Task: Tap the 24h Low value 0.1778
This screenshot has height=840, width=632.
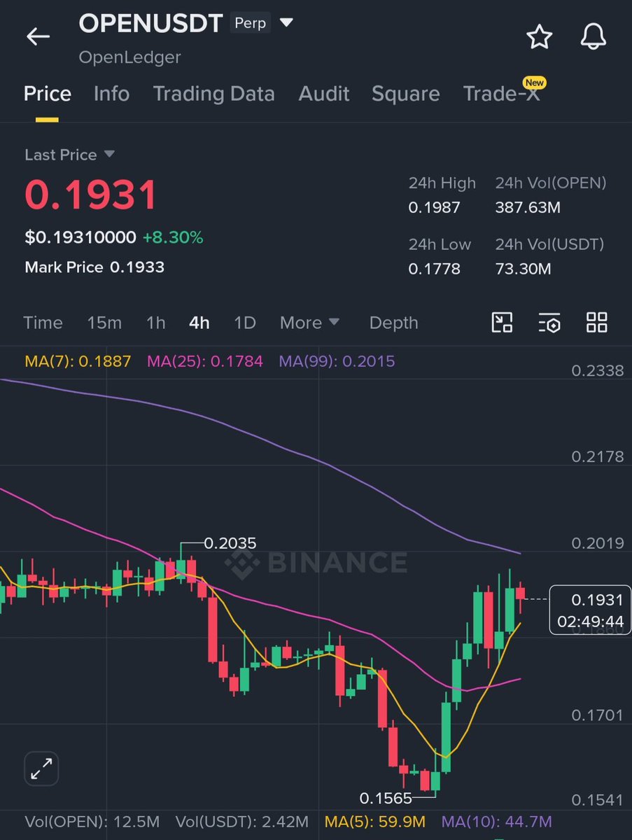Action: (x=434, y=269)
